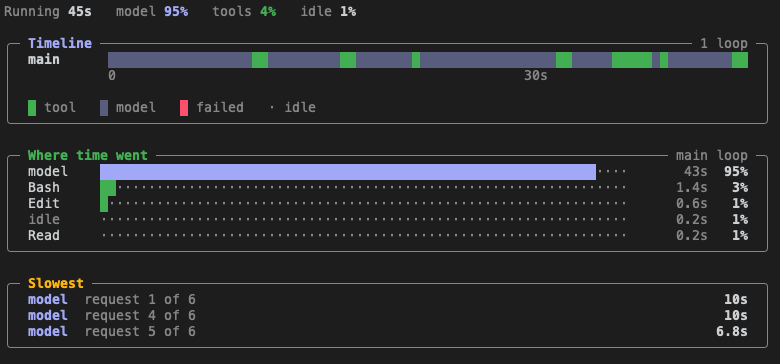
Task: Click the model legend swatch
Action: click(104, 108)
